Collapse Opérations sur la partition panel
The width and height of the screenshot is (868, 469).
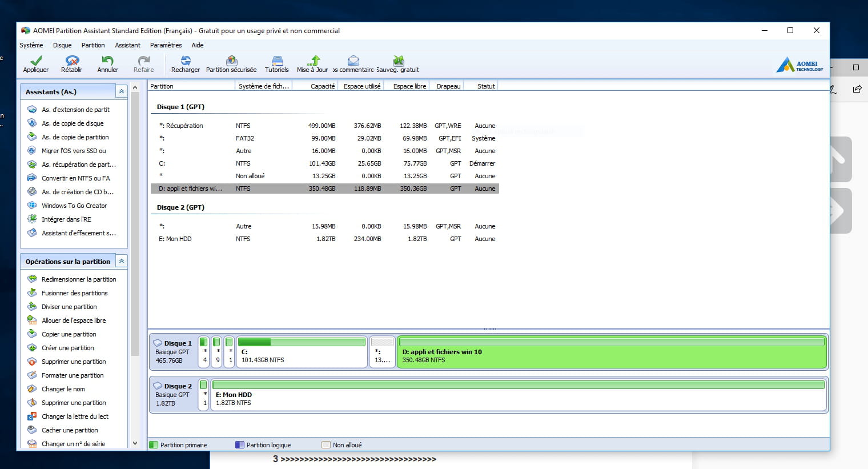122,261
